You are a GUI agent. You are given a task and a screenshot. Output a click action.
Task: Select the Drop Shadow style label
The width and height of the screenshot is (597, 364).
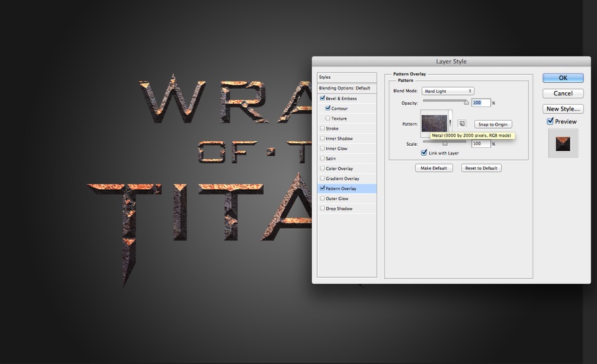coord(339,208)
